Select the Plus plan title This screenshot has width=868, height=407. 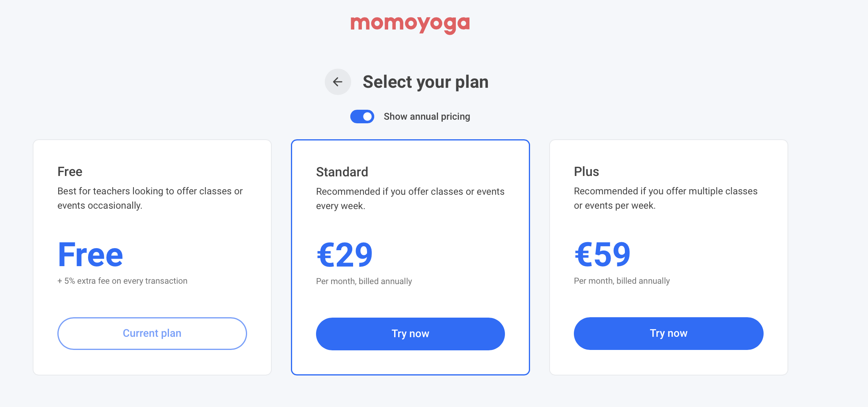pos(586,172)
